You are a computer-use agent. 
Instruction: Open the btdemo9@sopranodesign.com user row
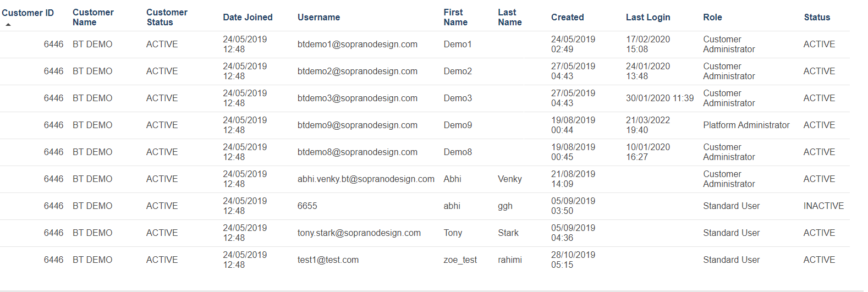tap(357, 125)
